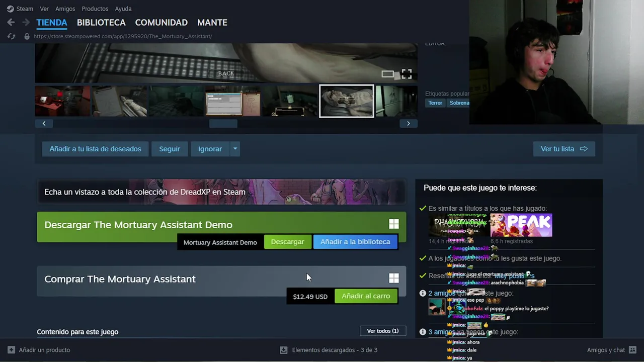Go forward with the forward arrow
This screenshot has height=362, width=644.
26,22
